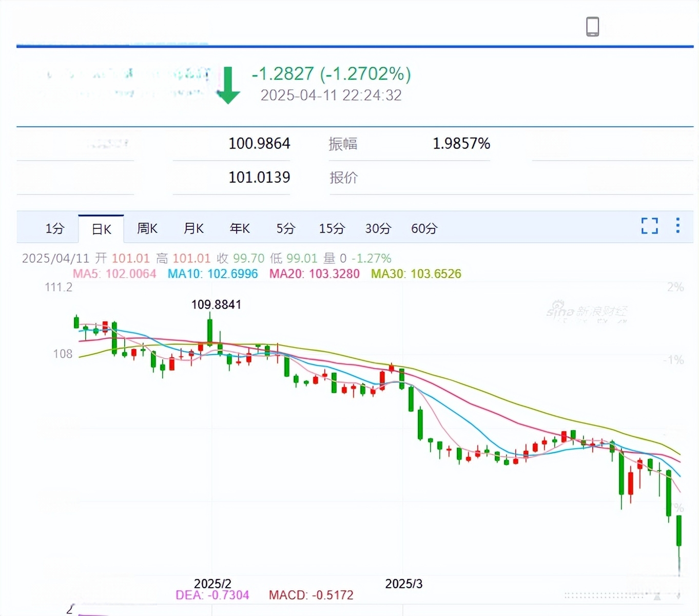The width and height of the screenshot is (699, 616).
Task: Click the DEA: -0.7304 indicator
Action: [x=212, y=595]
